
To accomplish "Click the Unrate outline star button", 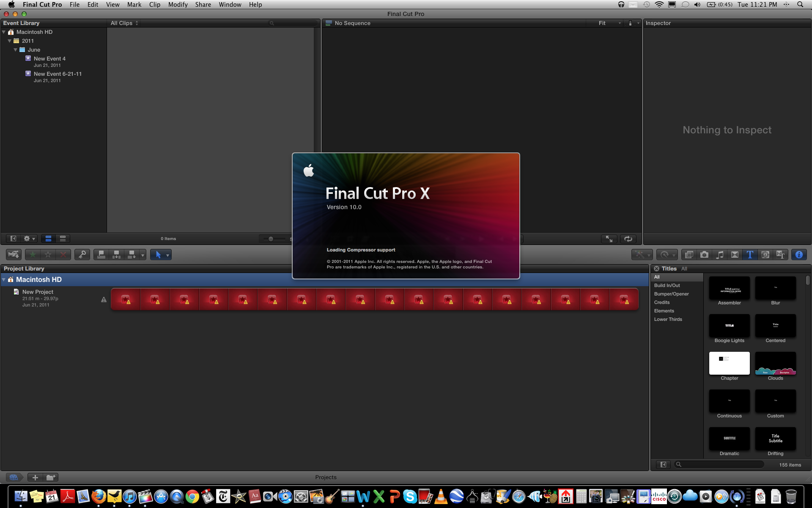I will (x=48, y=254).
